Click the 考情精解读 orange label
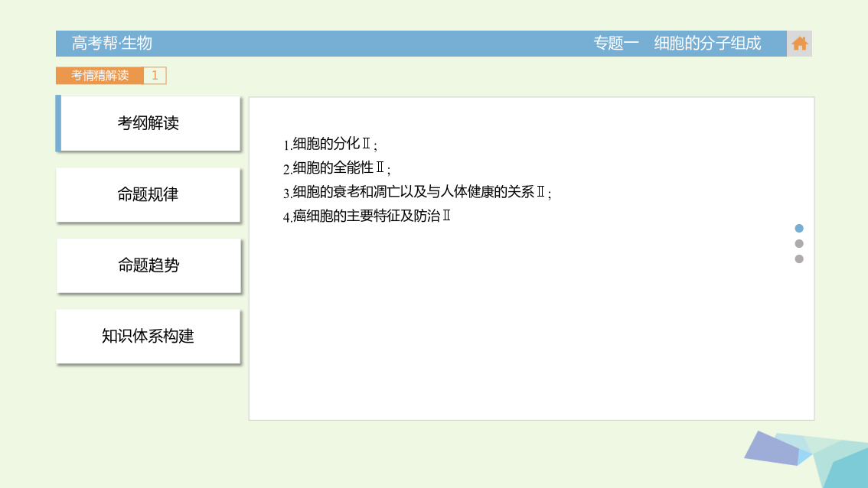This screenshot has width=868, height=488. [100, 75]
